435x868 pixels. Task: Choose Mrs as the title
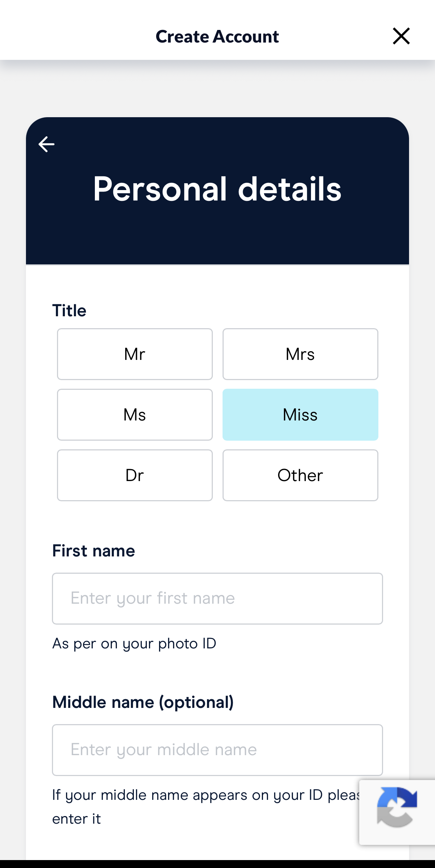[300, 354]
